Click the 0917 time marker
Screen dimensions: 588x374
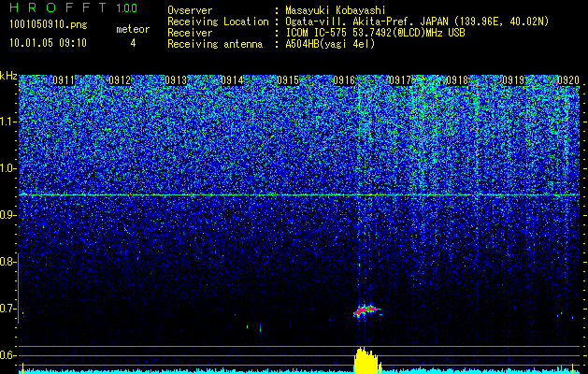[400, 80]
